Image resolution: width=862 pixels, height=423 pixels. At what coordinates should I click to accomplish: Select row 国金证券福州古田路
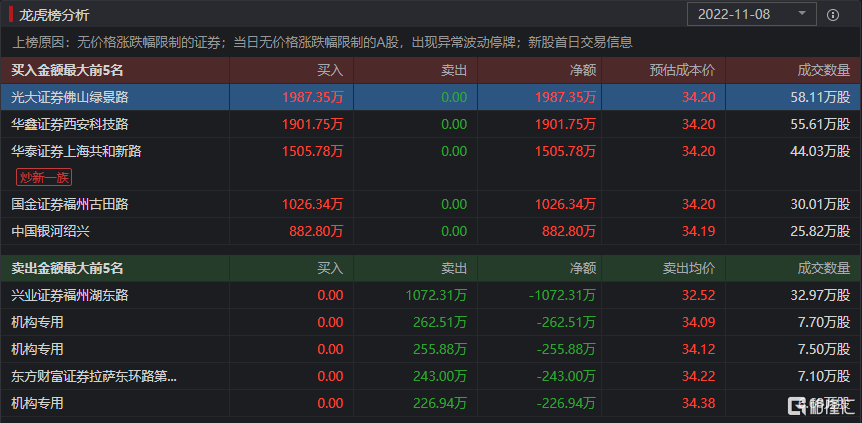click(x=431, y=205)
